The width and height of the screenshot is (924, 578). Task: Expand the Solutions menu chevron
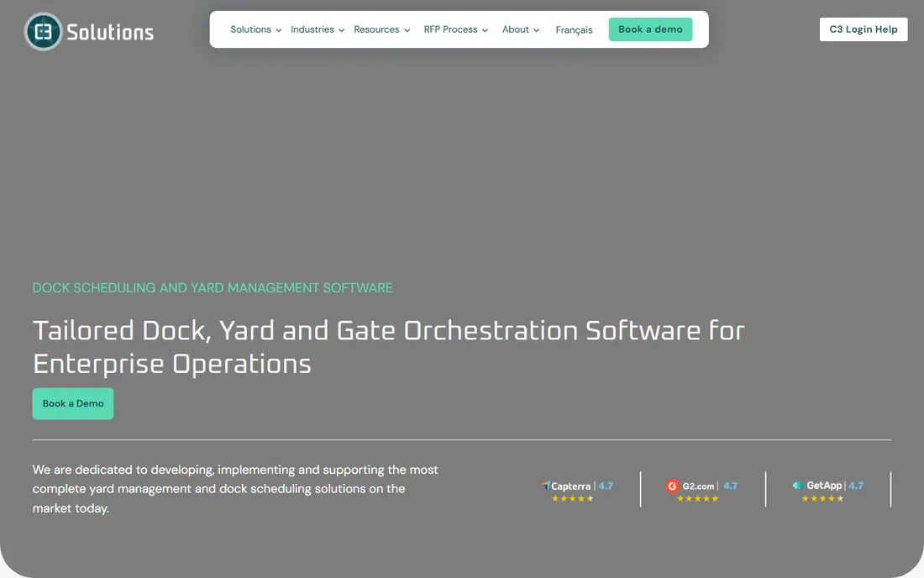click(279, 30)
